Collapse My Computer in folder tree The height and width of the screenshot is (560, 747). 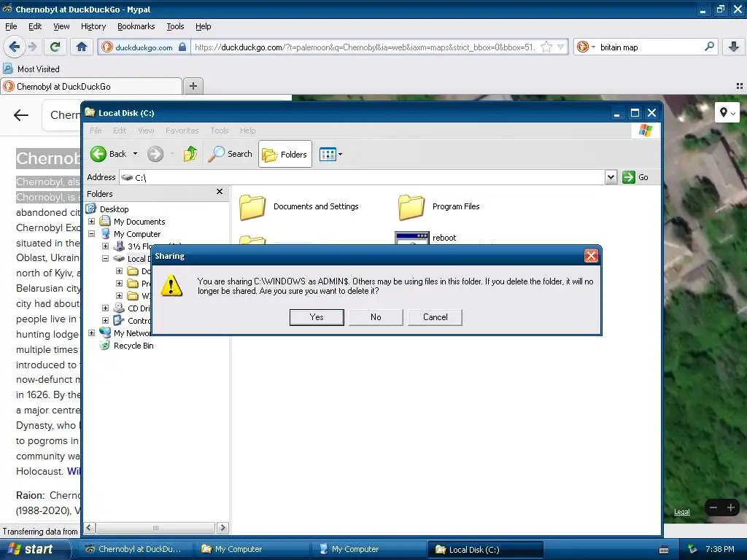(x=91, y=234)
